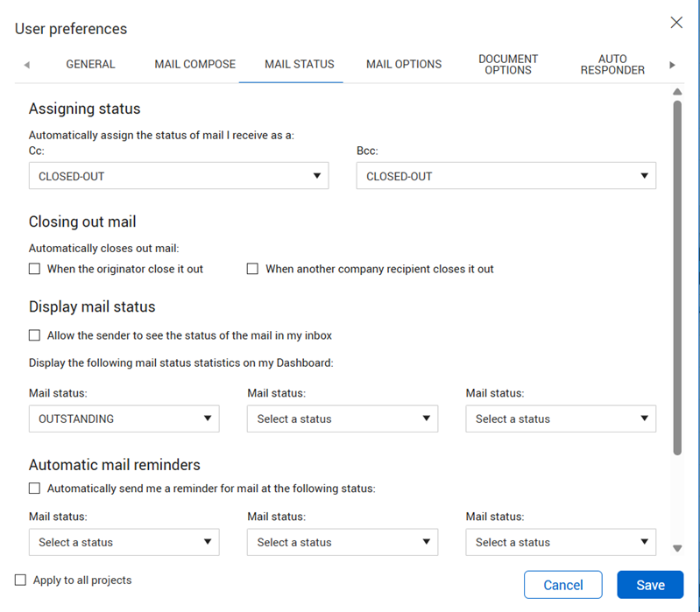Toggle the automatic mail reminder checkbox
Screen dimensions: 700x612
click(35, 489)
